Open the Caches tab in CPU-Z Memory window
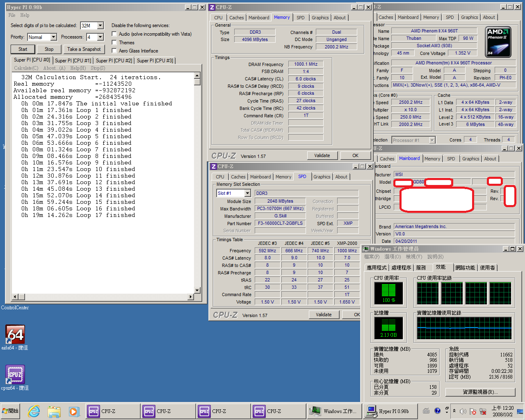Image resolution: width=525 pixels, height=420 pixels. point(236,18)
